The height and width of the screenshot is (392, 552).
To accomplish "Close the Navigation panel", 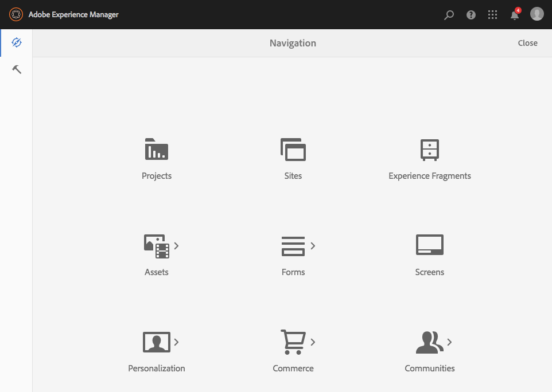I will point(527,42).
